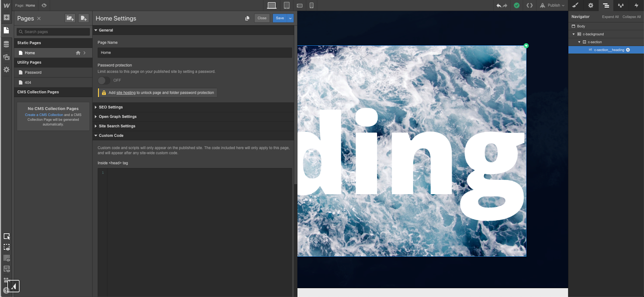
Task: Open project Settings from left sidebar
Action: pyautogui.click(x=6, y=69)
